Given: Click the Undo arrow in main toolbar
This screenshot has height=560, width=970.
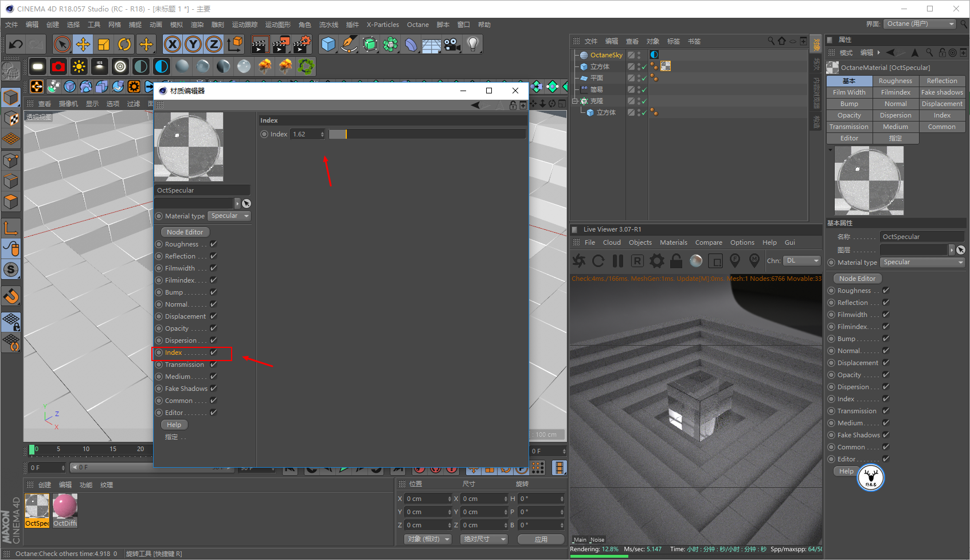Looking at the screenshot, I should [x=16, y=44].
